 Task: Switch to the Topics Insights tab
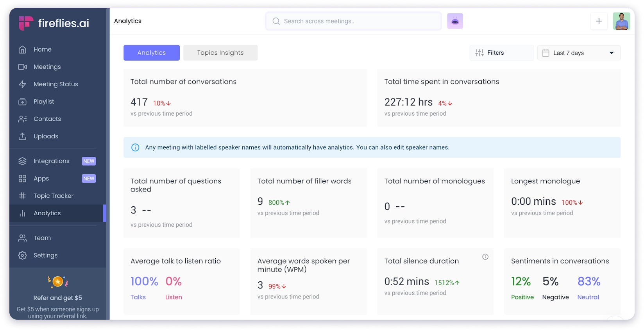tap(220, 53)
